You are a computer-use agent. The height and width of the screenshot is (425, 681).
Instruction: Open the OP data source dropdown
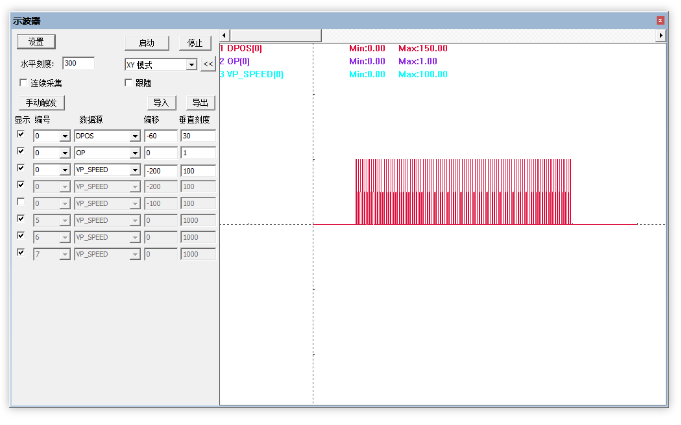pyautogui.click(x=135, y=153)
